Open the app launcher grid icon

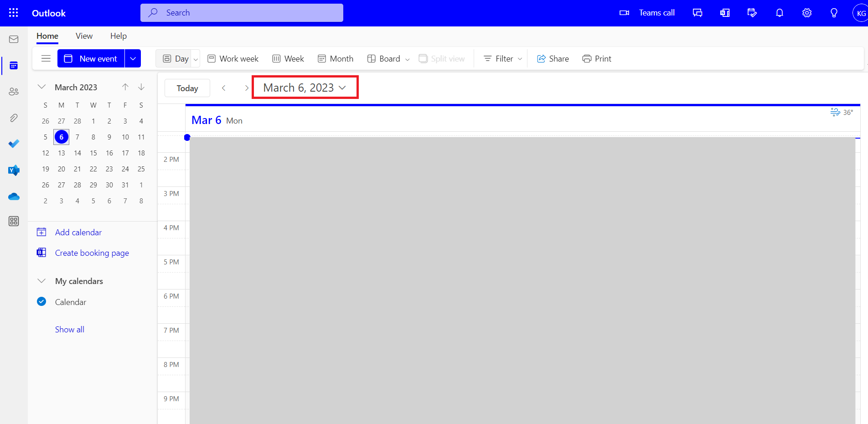[x=14, y=13]
